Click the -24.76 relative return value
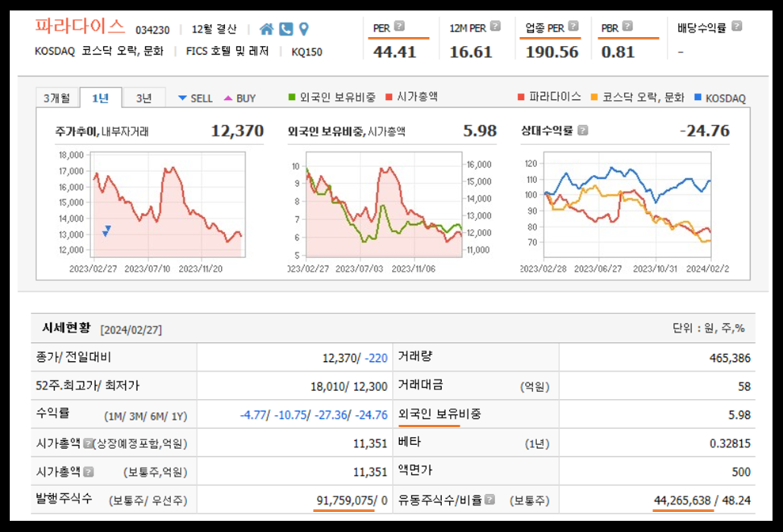The image size is (783, 532). tap(705, 131)
